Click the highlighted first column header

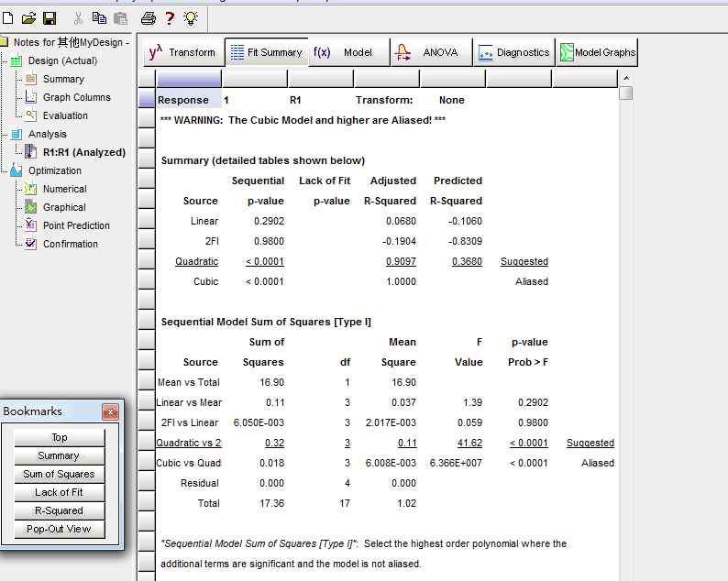(189, 79)
